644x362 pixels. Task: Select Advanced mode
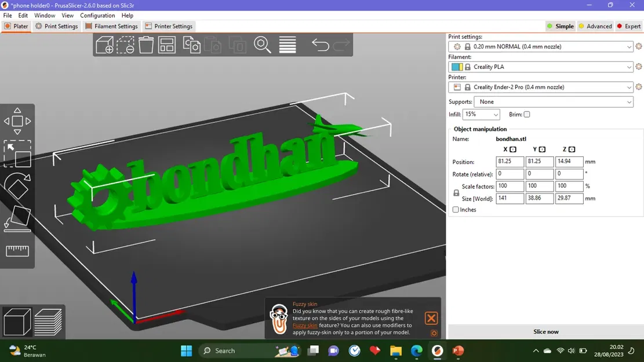point(595,26)
